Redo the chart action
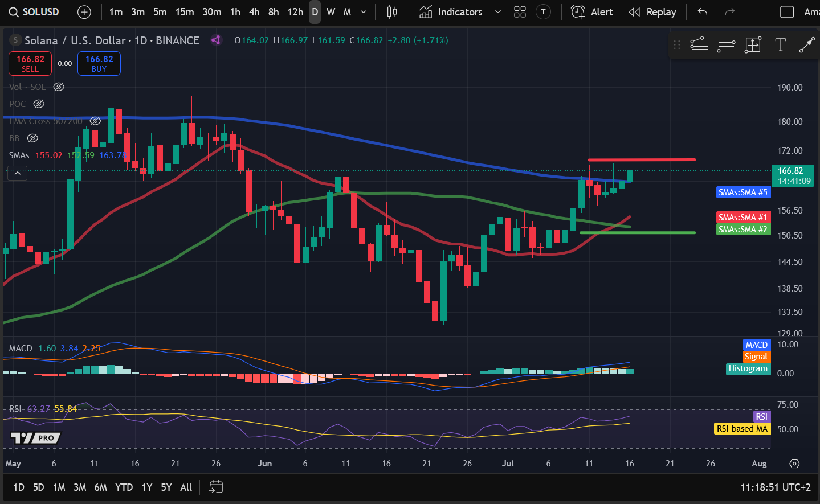The height and width of the screenshot is (504, 820). tap(729, 12)
